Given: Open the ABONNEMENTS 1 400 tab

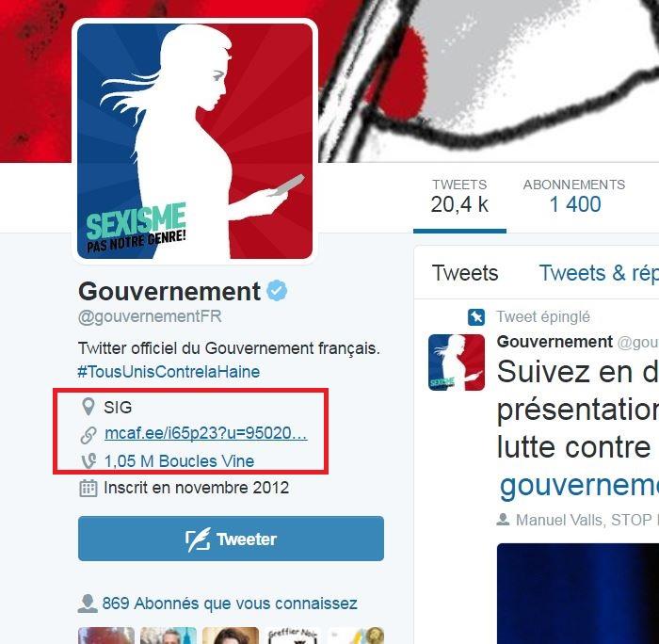Looking at the screenshot, I should 574,197.
